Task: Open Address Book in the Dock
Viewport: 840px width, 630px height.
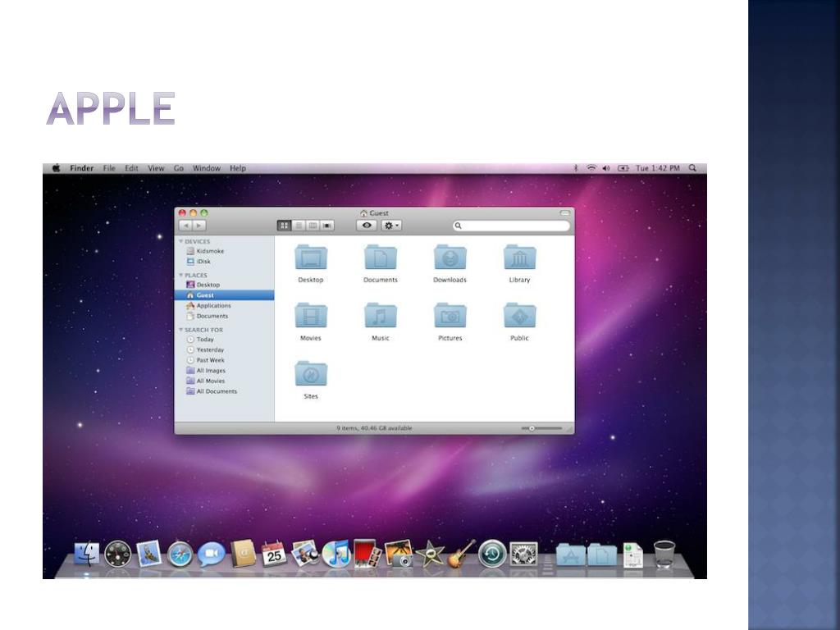Action: tap(243, 554)
